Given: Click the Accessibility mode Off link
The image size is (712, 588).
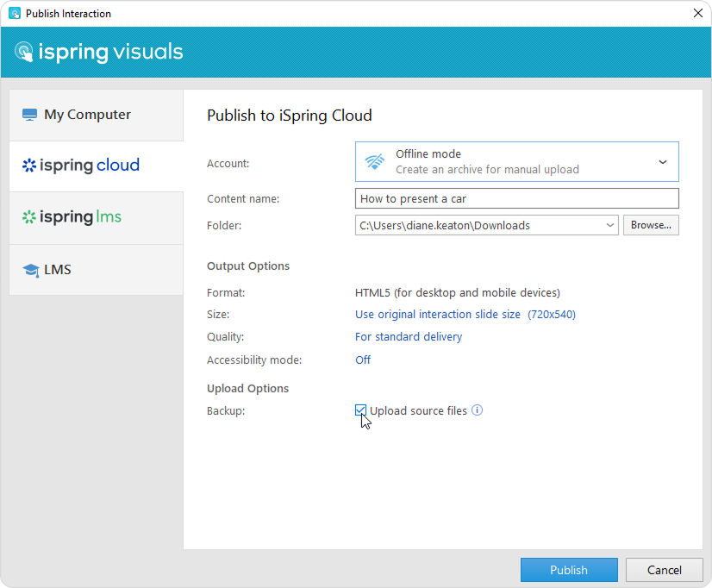Looking at the screenshot, I should tap(363, 360).
